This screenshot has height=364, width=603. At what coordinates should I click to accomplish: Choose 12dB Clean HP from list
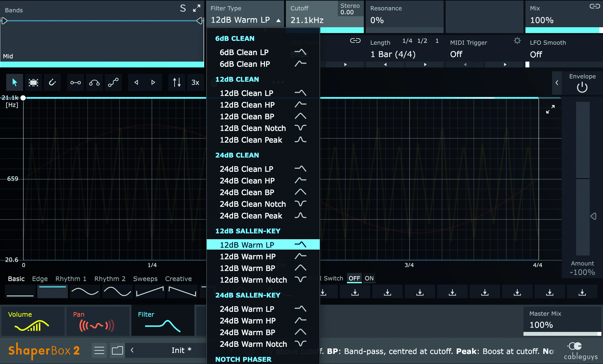263,105
